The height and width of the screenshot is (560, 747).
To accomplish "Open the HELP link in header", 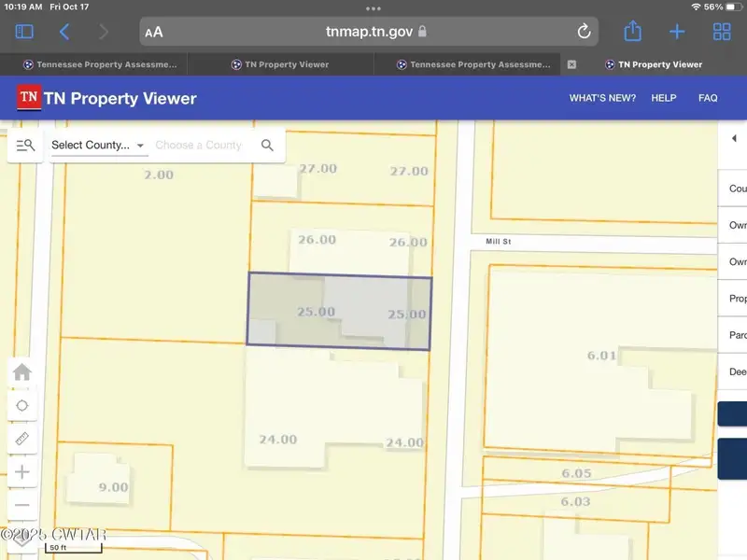I will [664, 98].
